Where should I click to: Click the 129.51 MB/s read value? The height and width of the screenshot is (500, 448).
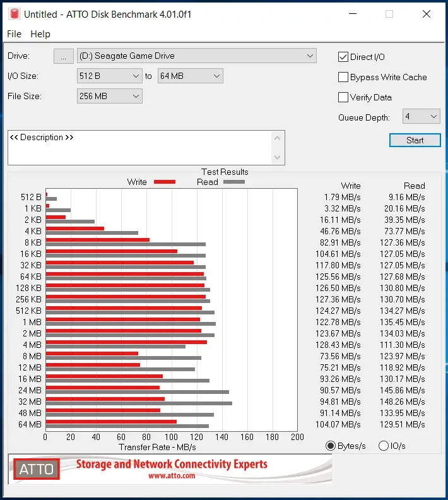click(x=402, y=424)
